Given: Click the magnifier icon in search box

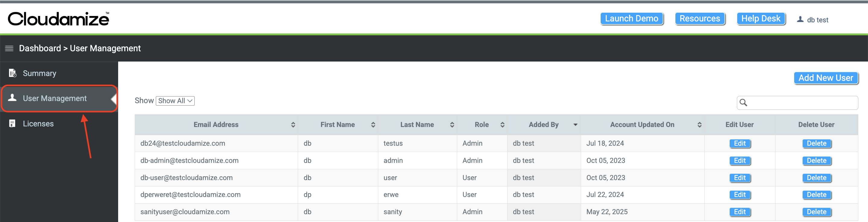Looking at the screenshot, I should 743,103.
